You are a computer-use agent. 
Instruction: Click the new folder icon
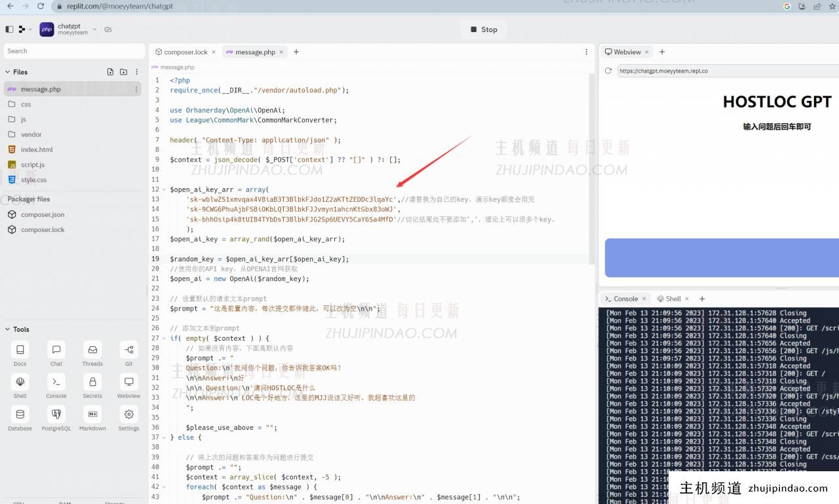(123, 72)
